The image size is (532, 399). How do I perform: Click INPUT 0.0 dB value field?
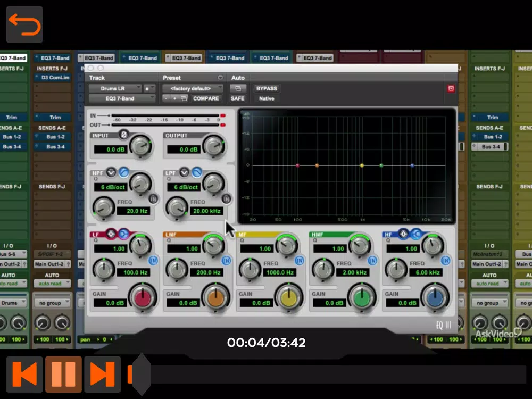[111, 149]
